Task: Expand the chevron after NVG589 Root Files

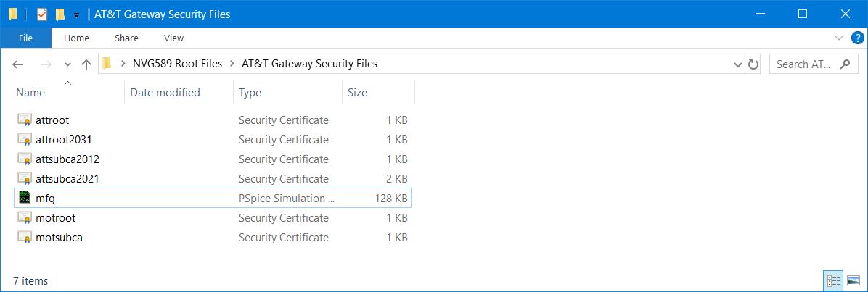Action: click(232, 64)
